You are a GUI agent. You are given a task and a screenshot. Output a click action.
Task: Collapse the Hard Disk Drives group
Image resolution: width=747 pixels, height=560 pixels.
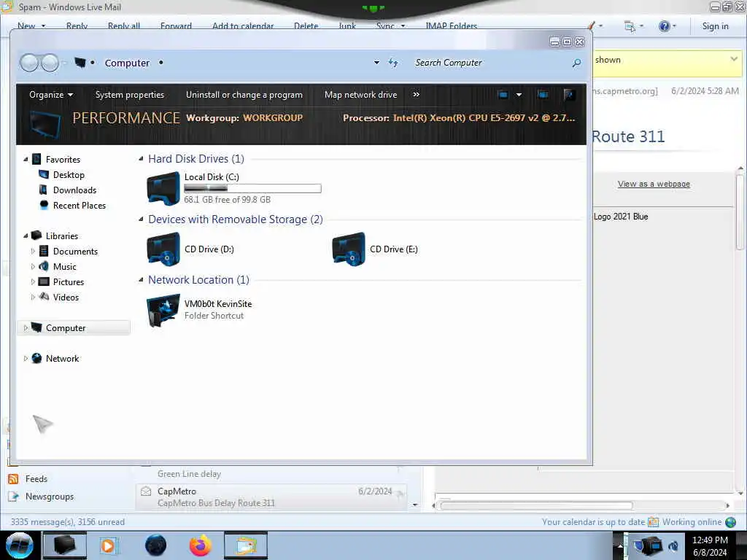[141, 158]
